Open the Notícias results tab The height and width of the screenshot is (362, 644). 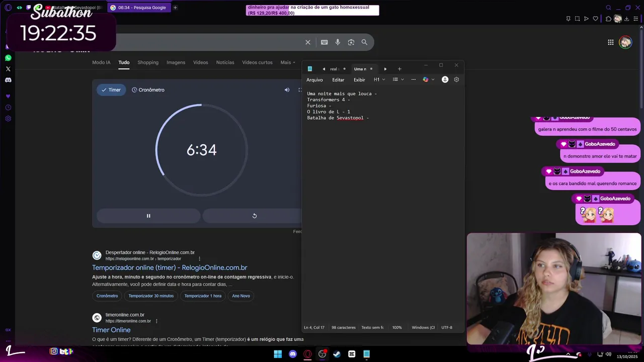(x=225, y=62)
